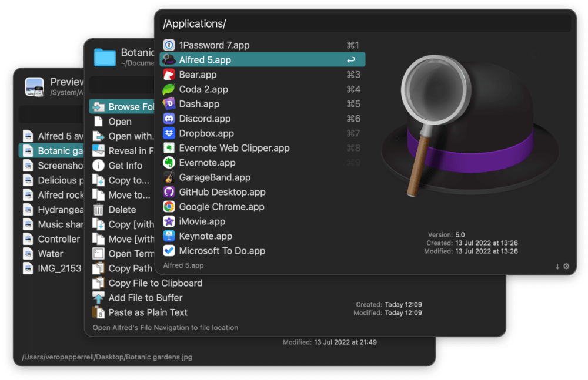The height and width of the screenshot is (380, 588).
Task: Focus the /Applications/ search field
Action: tap(365, 23)
